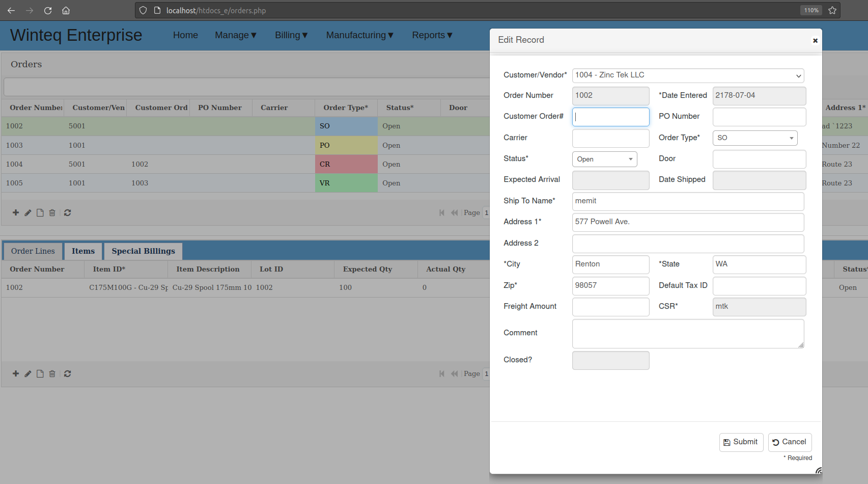This screenshot has height=484, width=868.
Task: Click the pencil icon in Order Lines toolbar
Action: click(x=28, y=373)
